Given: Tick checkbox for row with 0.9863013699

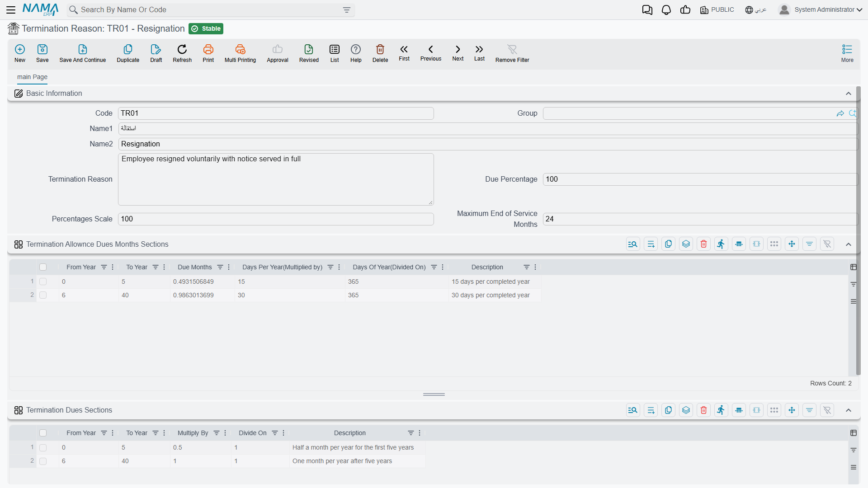Looking at the screenshot, I should pos(43,295).
